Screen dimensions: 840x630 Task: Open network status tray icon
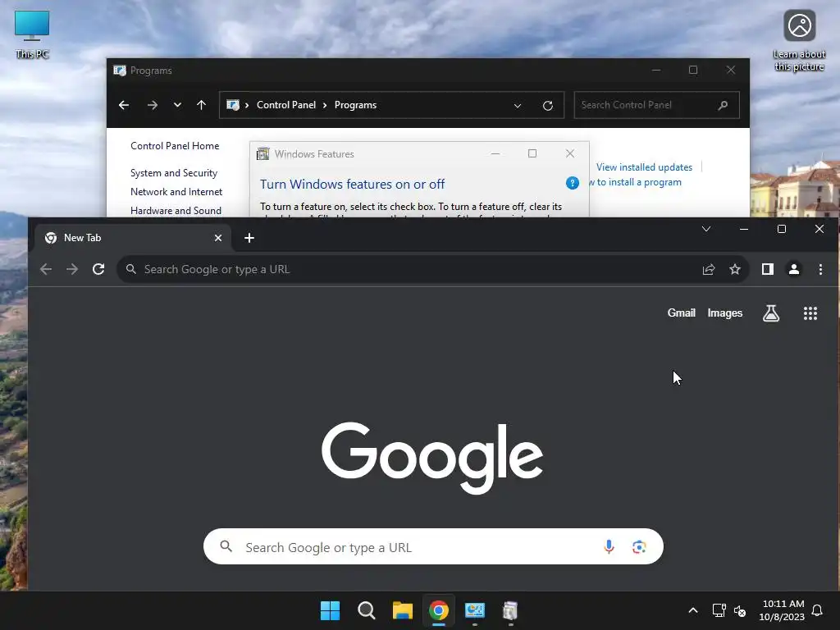(719, 610)
